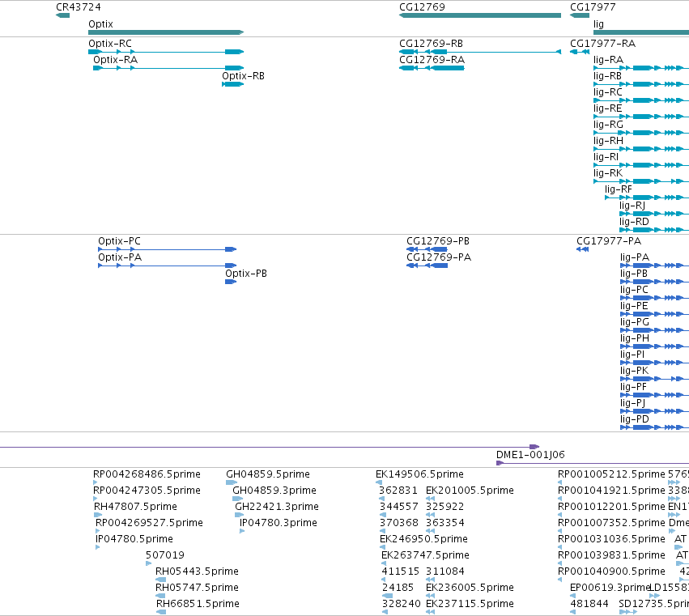Click the lig-PB protein feature
The height and width of the screenshot is (616, 689).
click(x=654, y=282)
